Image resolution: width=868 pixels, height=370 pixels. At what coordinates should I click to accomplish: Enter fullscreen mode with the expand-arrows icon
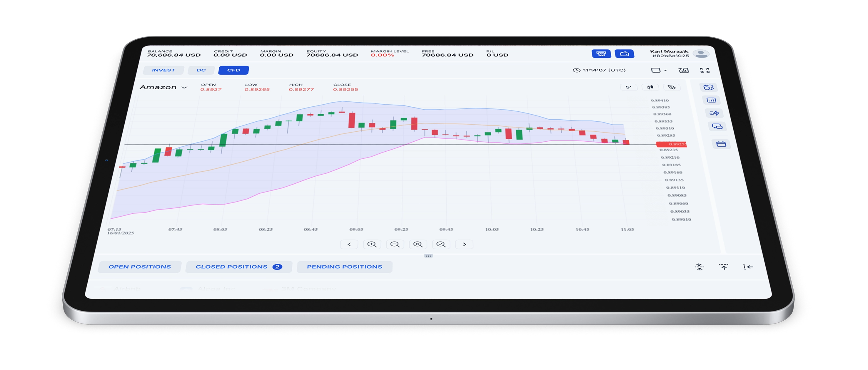(705, 70)
